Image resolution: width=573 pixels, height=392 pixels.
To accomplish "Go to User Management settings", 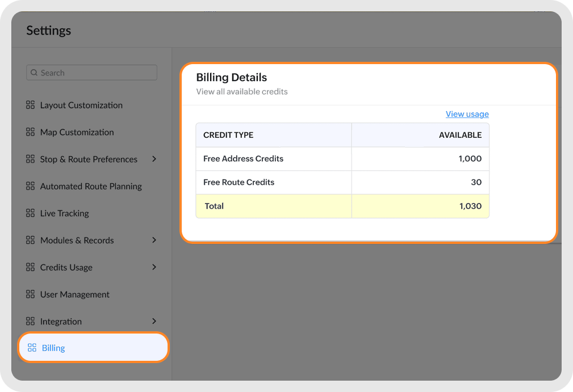I will 75,294.
